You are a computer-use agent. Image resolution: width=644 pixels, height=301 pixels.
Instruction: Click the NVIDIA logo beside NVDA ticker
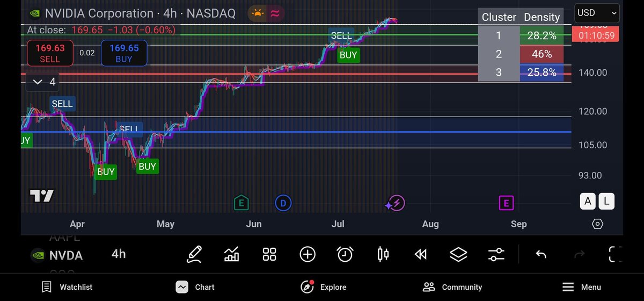click(x=36, y=255)
